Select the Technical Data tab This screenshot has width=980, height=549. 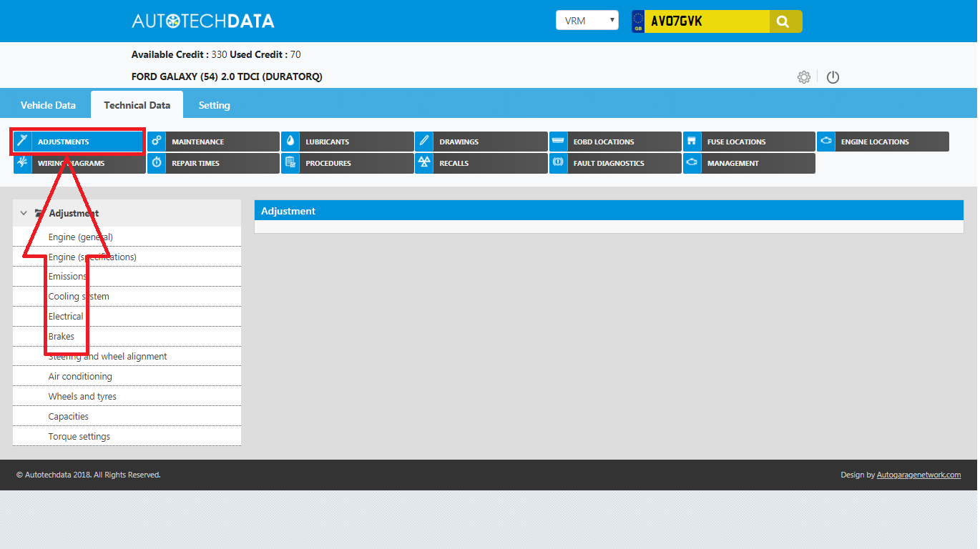click(x=137, y=105)
